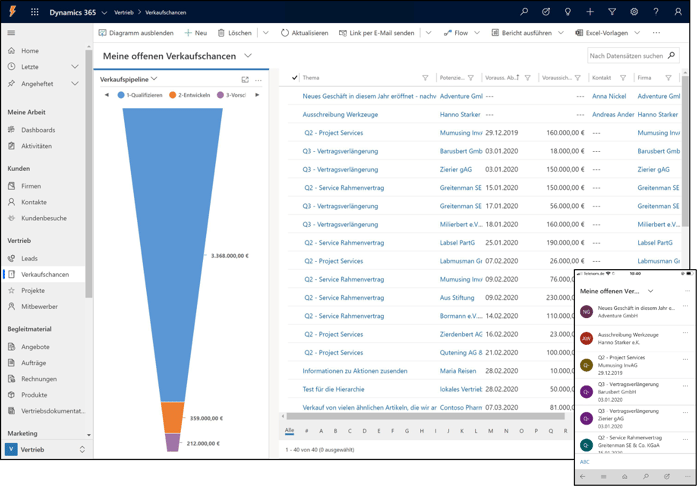Filter the Firma column funnel icon

[x=668, y=78]
